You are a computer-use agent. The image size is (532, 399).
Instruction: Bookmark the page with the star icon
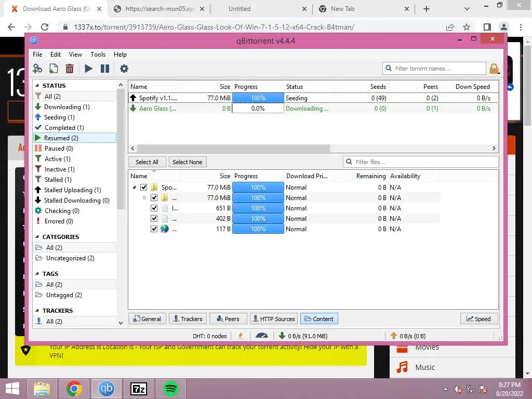(x=467, y=27)
